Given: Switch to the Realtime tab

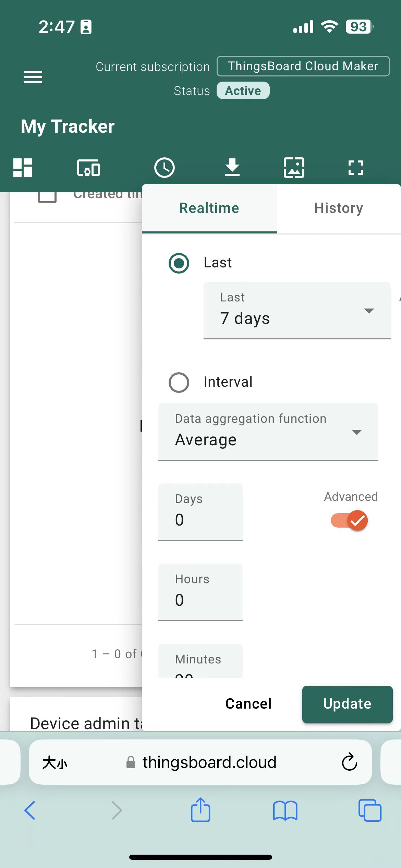Looking at the screenshot, I should coord(209,208).
